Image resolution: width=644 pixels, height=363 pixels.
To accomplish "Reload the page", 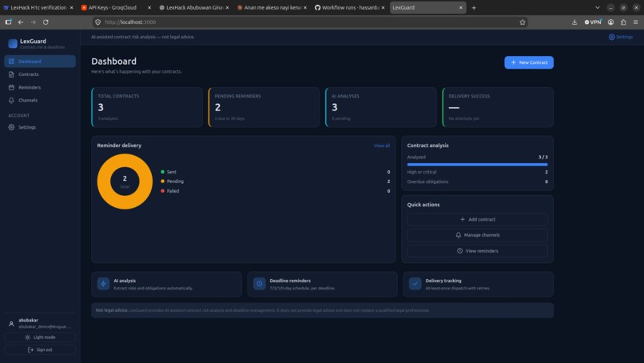I will coord(46,22).
